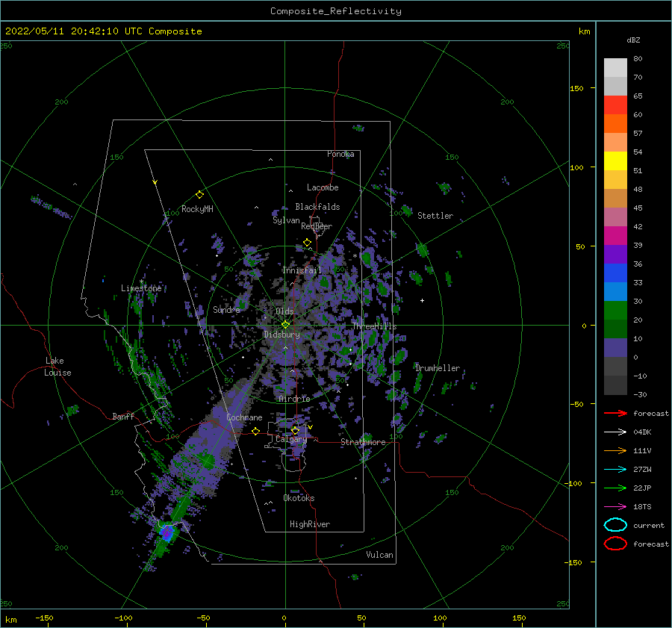This screenshot has height=628, width=672.
Task: Click the Limestone label
Action: tap(141, 288)
